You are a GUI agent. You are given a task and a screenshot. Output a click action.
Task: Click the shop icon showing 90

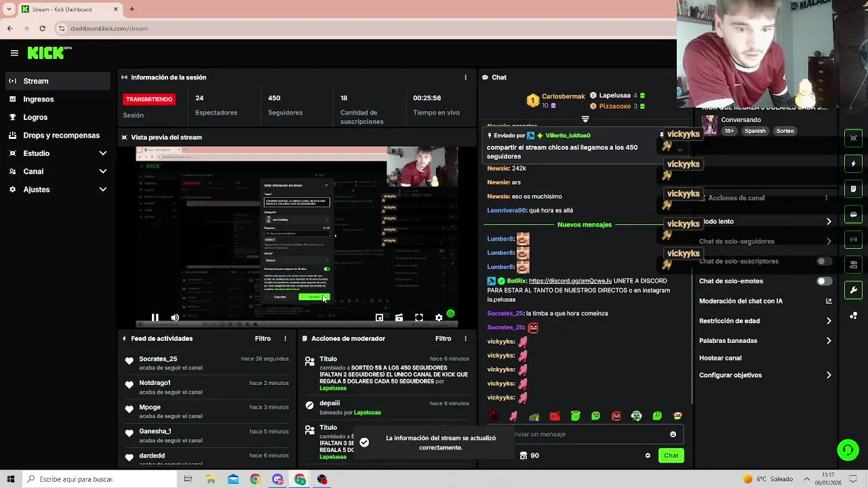click(x=529, y=455)
